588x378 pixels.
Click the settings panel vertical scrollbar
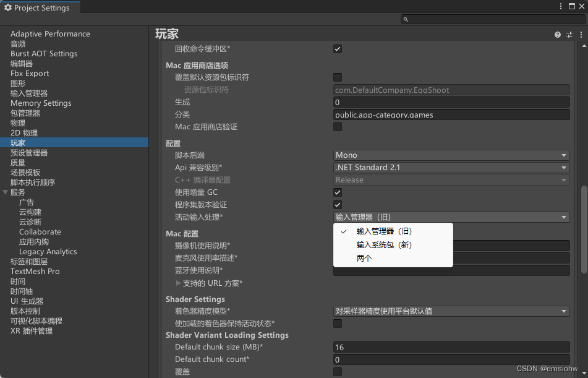(x=584, y=230)
